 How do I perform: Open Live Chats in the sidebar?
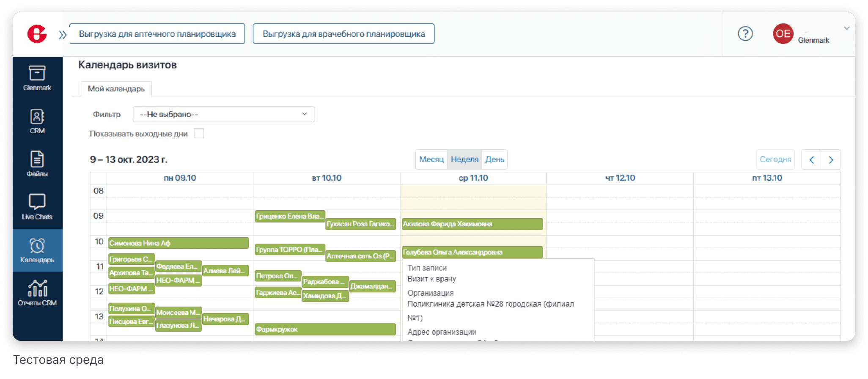(37, 202)
